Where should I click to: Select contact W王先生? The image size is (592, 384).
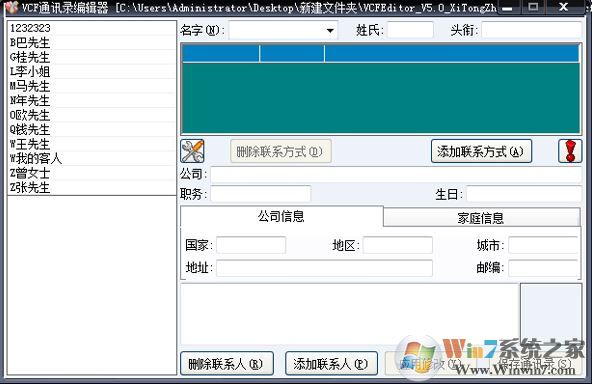pyautogui.click(x=92, y=144)
